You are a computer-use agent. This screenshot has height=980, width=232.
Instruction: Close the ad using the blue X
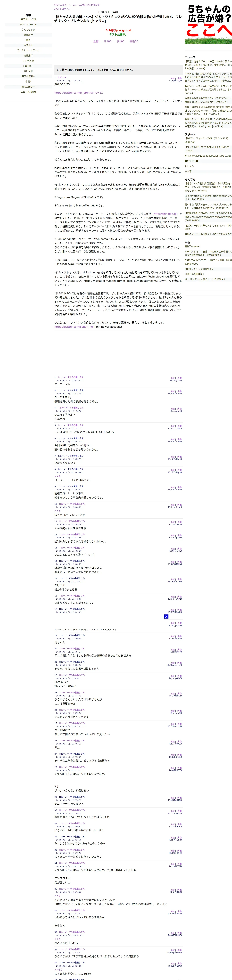click(x=166, y=616)
